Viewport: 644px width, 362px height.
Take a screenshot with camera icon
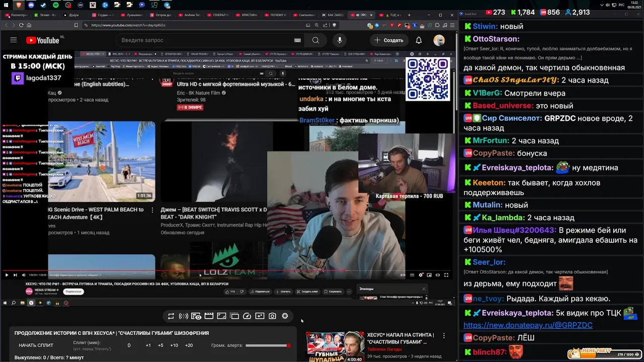point(272,316)
